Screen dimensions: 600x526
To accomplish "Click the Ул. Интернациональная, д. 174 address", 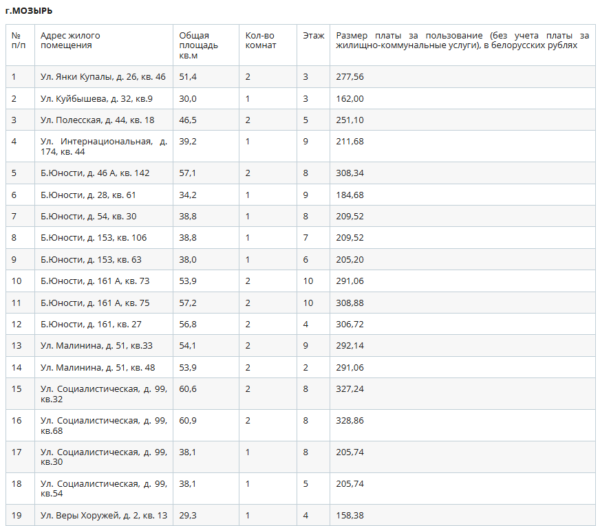I will pyautogui.click(x=102, y=146).
